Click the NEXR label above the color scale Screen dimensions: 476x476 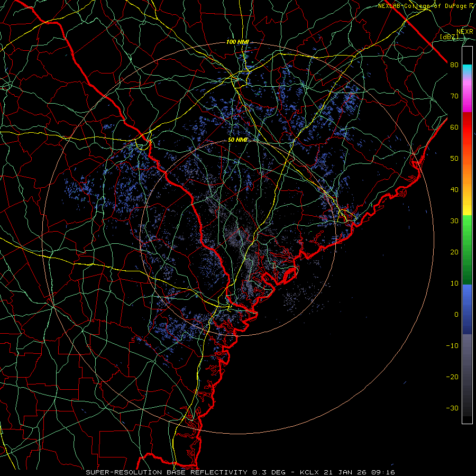pyautogui.click(x=465, y=32)
